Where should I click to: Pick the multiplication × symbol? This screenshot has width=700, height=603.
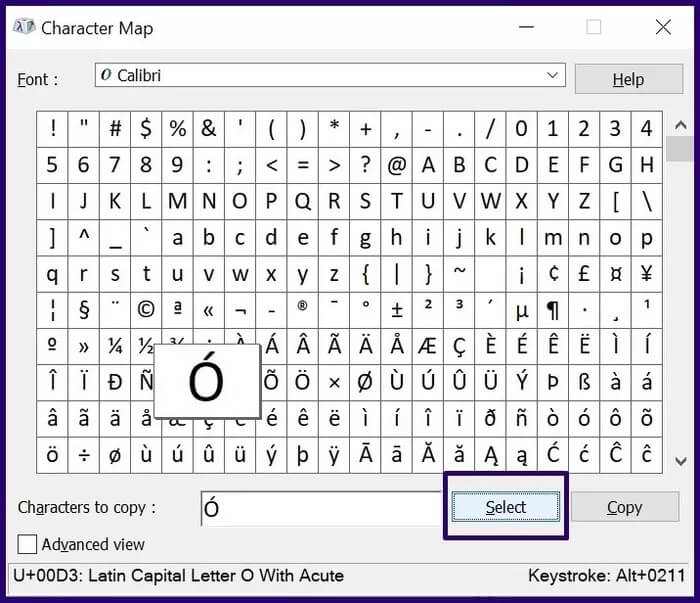coord(334,382)
